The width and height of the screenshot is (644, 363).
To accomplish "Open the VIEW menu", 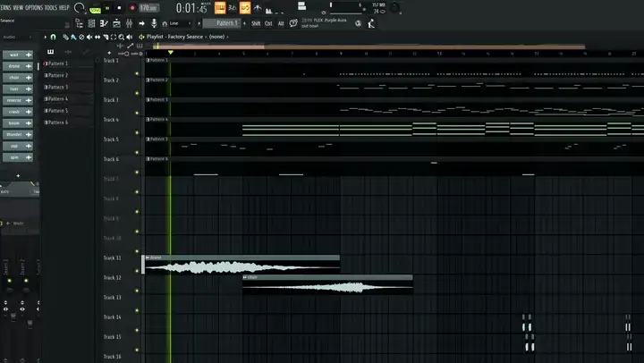I will 18,7.
